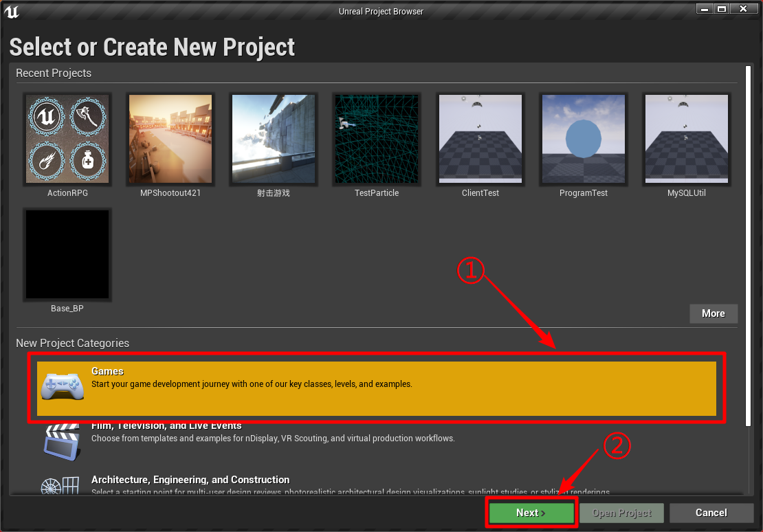The image size is (763, 532).
Task: Click the More button to show additional projects
Action: (x=713, y=313)
